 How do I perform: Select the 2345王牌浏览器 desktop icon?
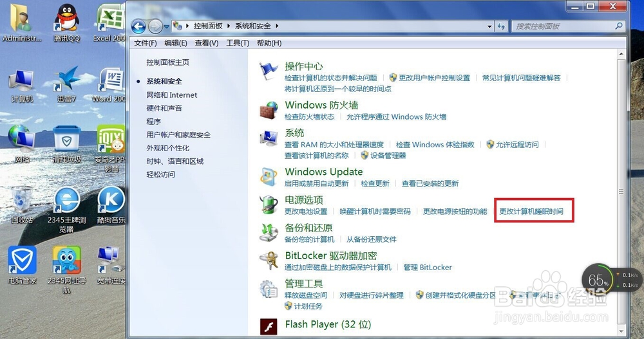(66, 209)
